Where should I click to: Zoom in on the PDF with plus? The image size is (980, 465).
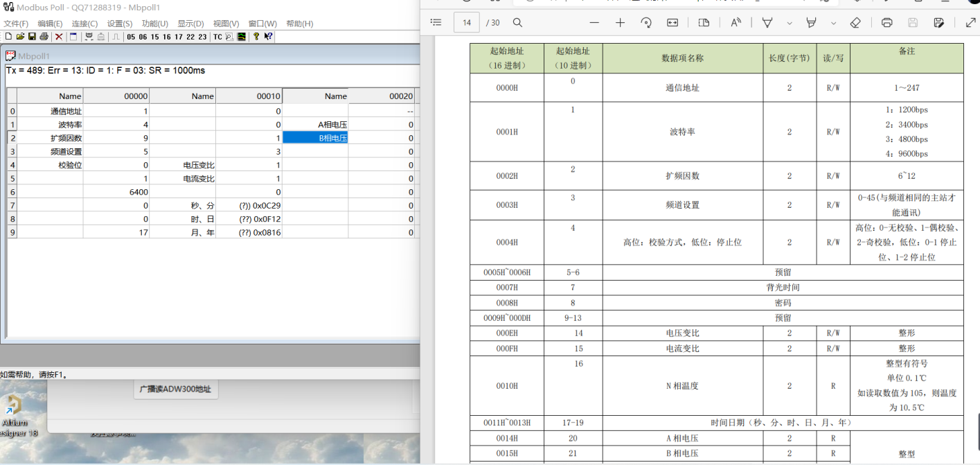click(620, 23)
